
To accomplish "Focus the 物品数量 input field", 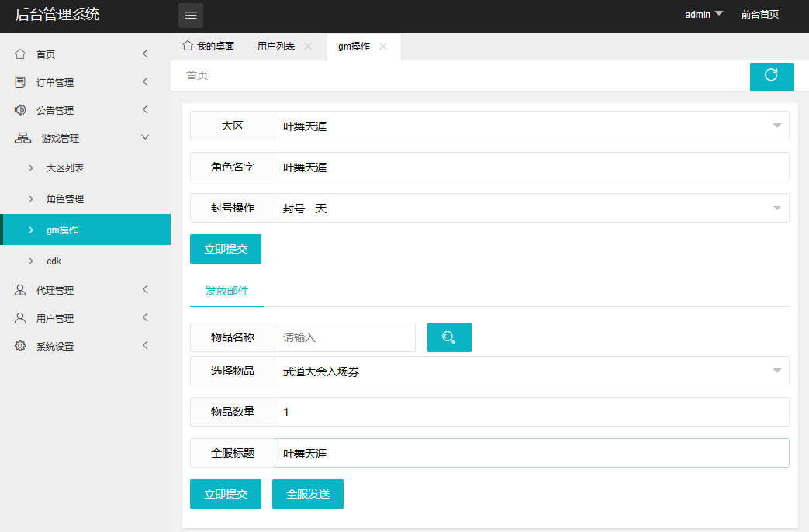I will pos(532,412).
